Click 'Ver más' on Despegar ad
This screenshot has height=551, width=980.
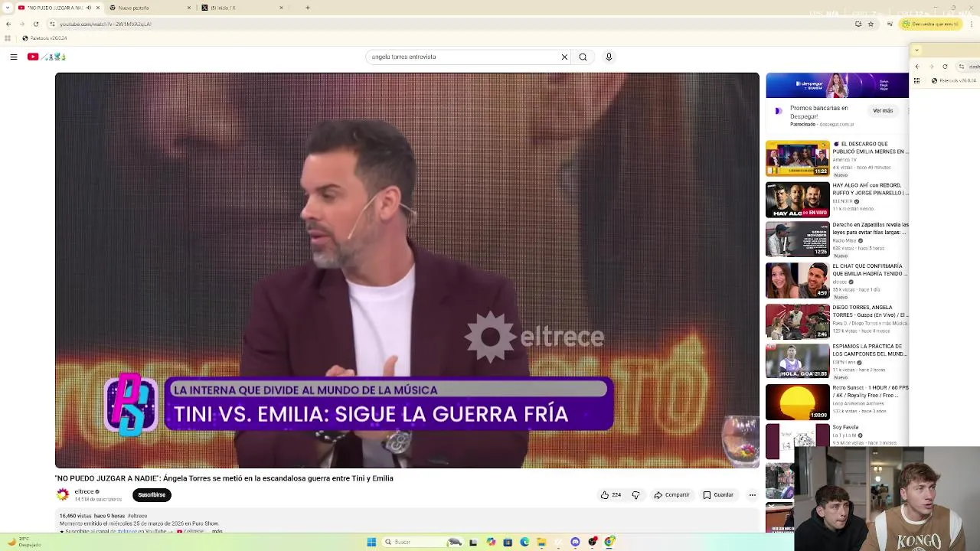(883, 111)
